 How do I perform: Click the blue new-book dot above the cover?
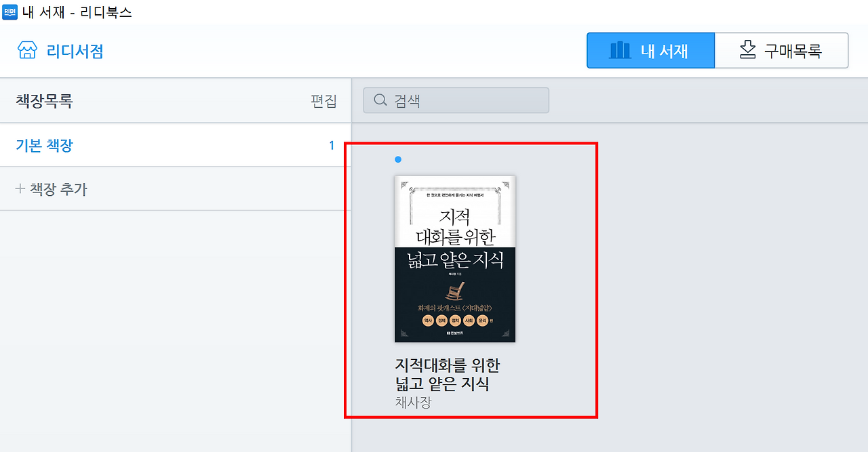[398, 159]
